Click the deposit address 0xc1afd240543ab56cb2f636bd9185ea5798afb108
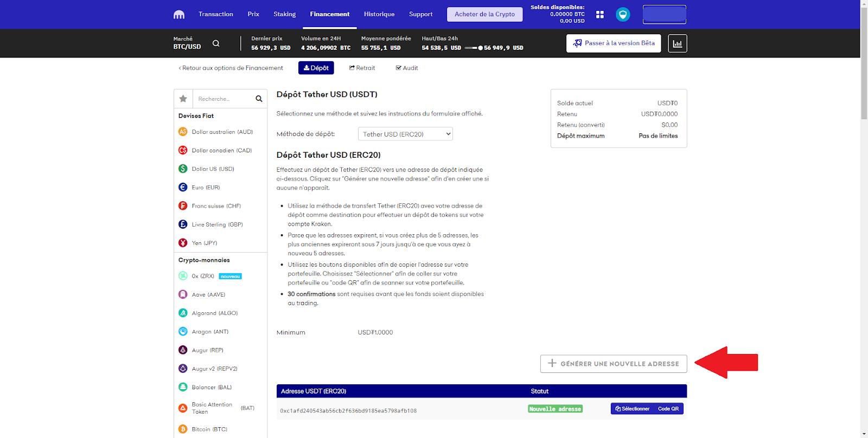This screenshot has width=868, height=438. pyautogui.click(x=348, y=411)
